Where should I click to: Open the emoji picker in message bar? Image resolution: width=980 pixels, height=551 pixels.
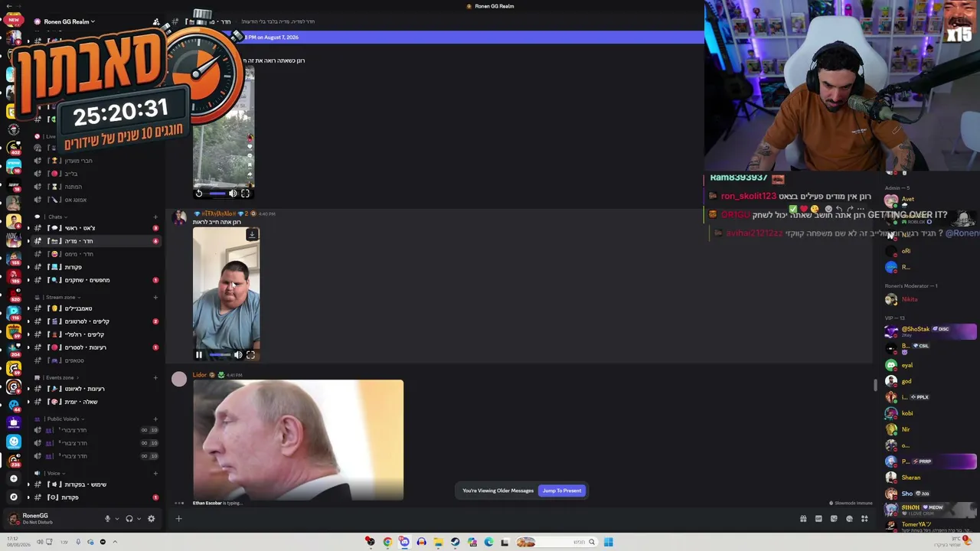[x=849, y=519]
